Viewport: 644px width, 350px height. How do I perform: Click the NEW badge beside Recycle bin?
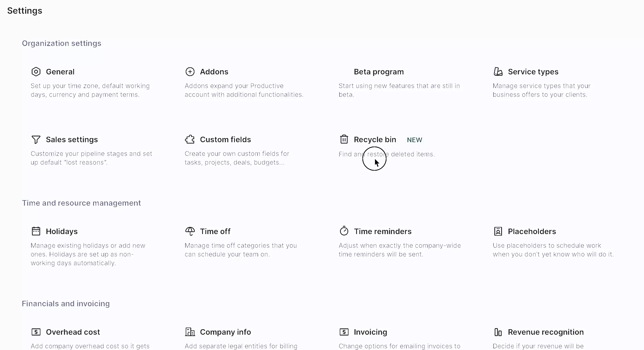[x=415, y=140]
